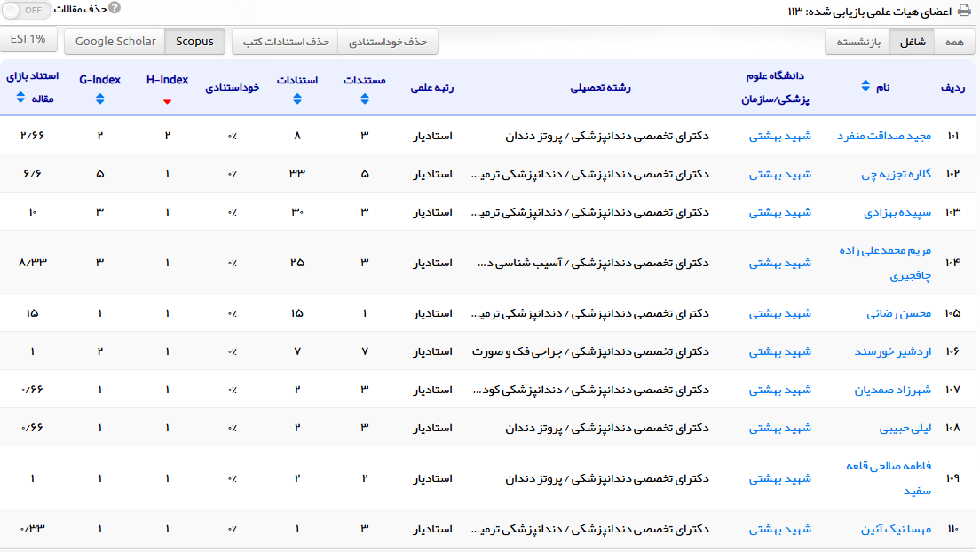Viewport: 980px width, 552px height.
Task: Sort by the نام column arrows
Action: [866, 86]
